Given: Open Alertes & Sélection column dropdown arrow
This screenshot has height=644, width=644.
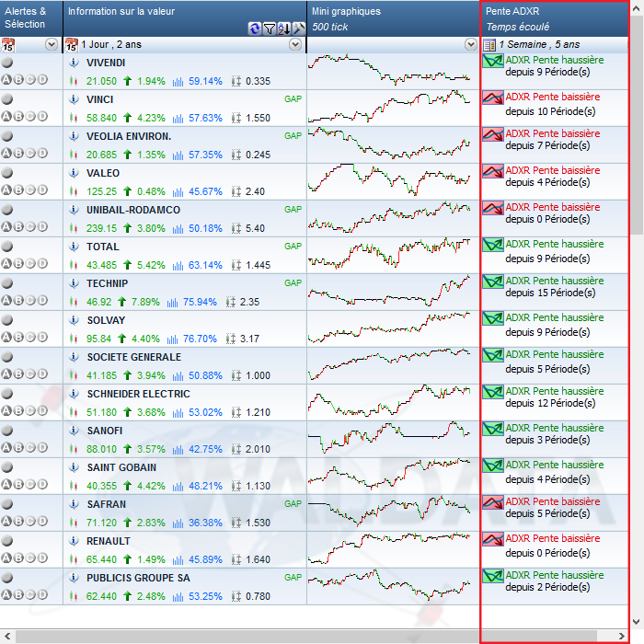Looking at the screenshot, I should tap(52, 44).
